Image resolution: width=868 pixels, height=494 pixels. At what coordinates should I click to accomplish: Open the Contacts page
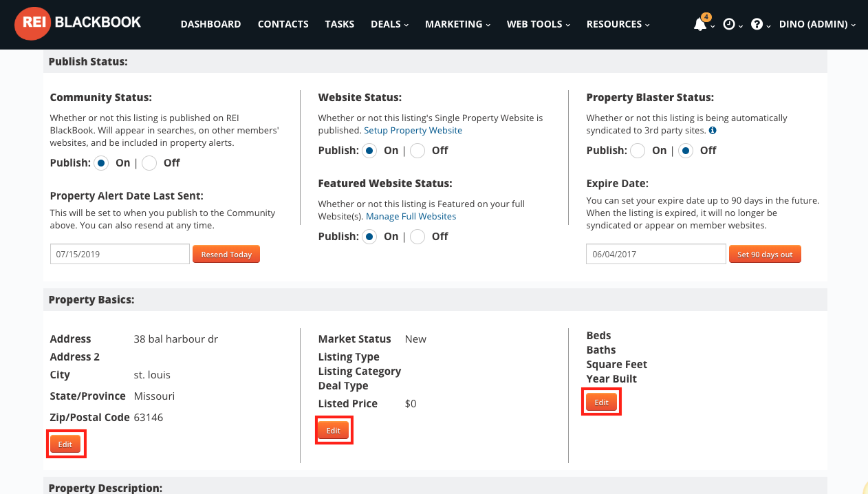[x=283, y=24]
